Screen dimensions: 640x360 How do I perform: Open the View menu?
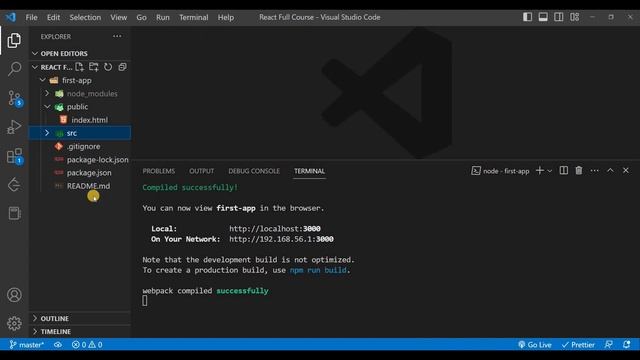click(x=118, y=17)
